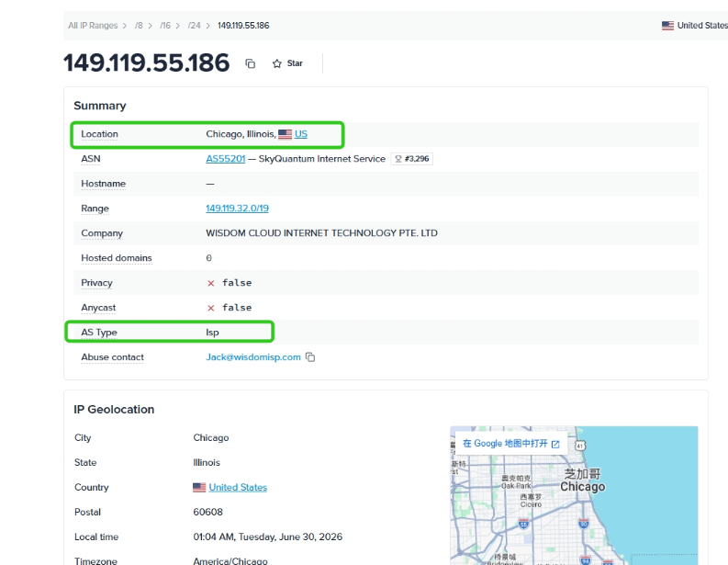Click the ASN label
The image size is (728, 565).
coord(91,159)
